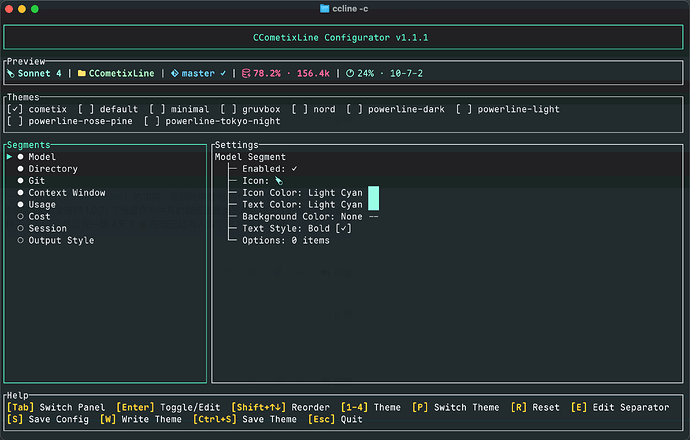
Task: Toggle the Model segment's enabled dot
Action: pyautogui.click(x=20, y=157)
